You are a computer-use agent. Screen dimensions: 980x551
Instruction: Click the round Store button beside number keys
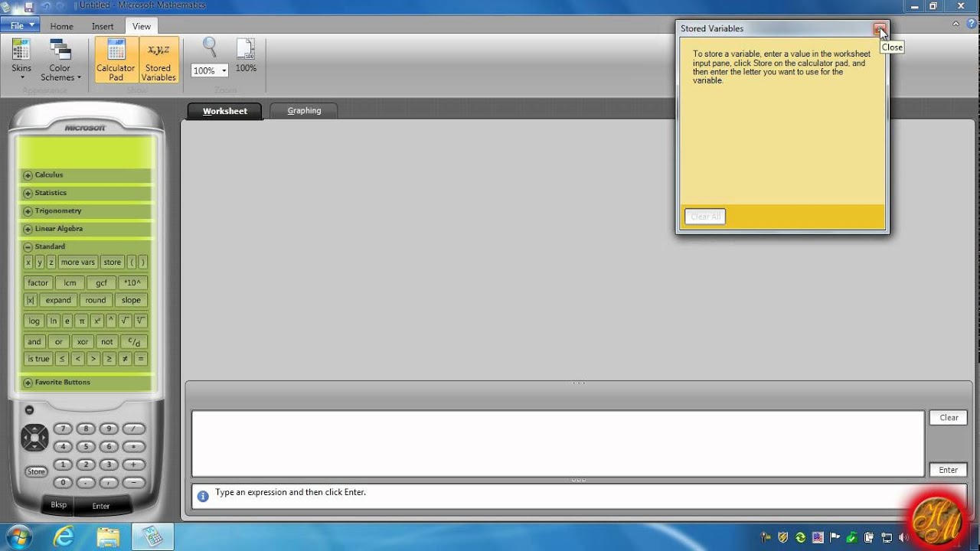36,471
